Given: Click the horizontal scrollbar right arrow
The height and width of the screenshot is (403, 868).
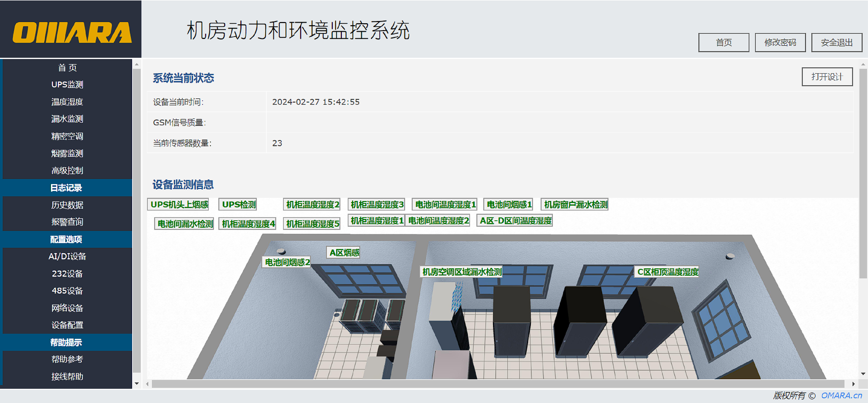Looking at the screenshot, I should coord(853,384).
